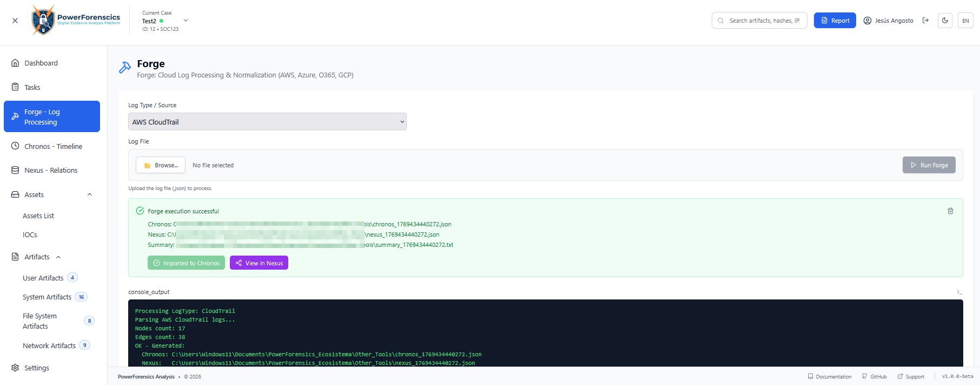Click the 'Nodes count: 17' console line

tap(160, 329)
